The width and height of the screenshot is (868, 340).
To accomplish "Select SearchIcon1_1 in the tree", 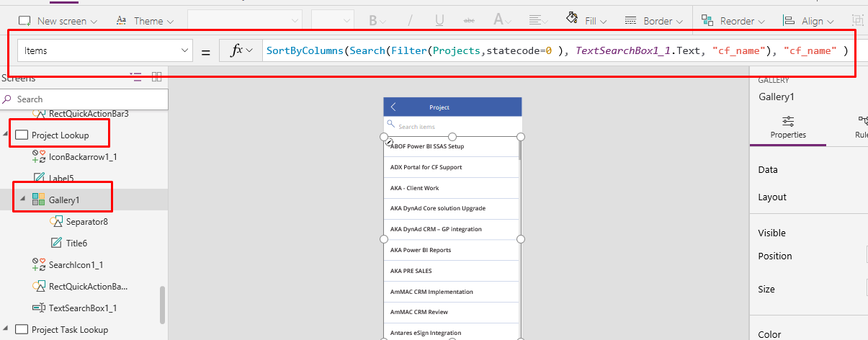I will click(x=76, y=264).
